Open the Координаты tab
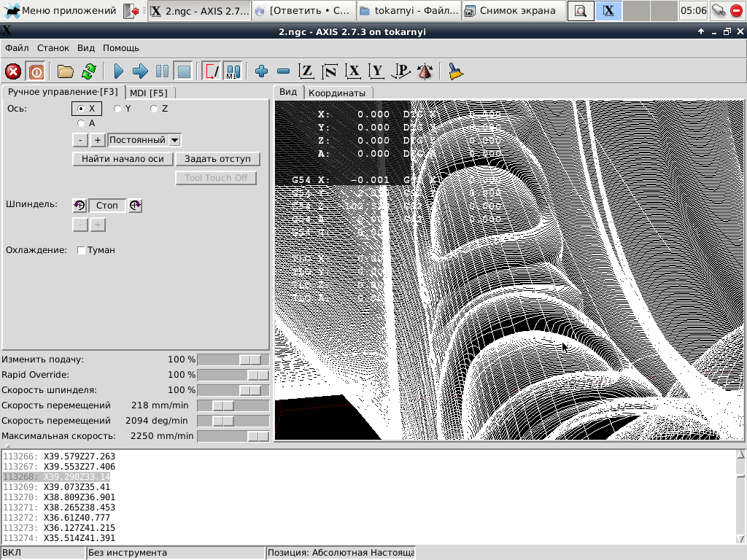 tap(336, 93)
